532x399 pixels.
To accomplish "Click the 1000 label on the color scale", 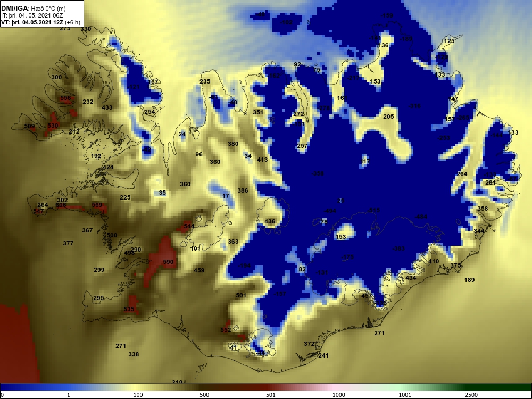I will 338,395.
